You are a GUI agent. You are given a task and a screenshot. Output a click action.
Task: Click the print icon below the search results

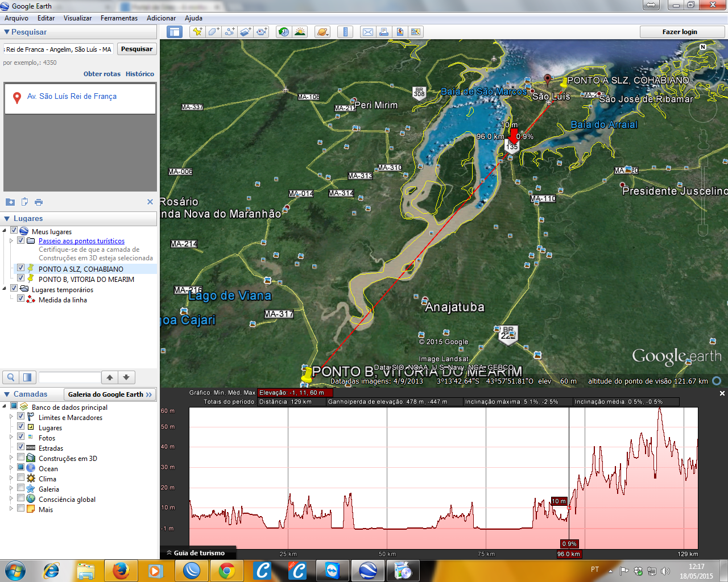39,202
